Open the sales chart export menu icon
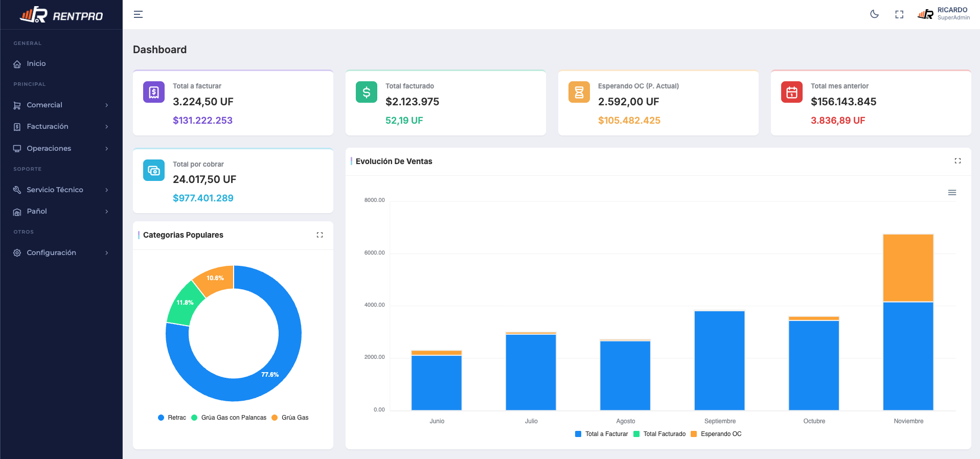980x459 pixels. [952, 193]
